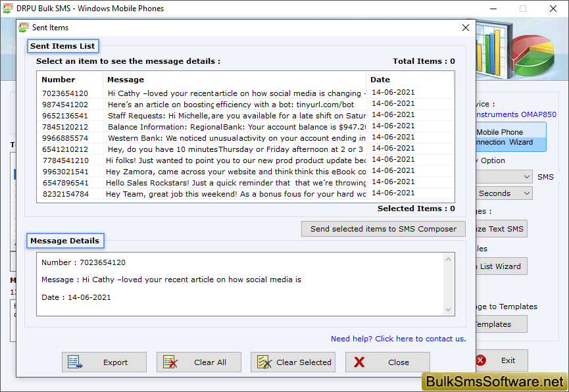This screenshot has height=392, width=569.
Task: Open the Seconds dropdown in main window
Action: coord(505,193)
